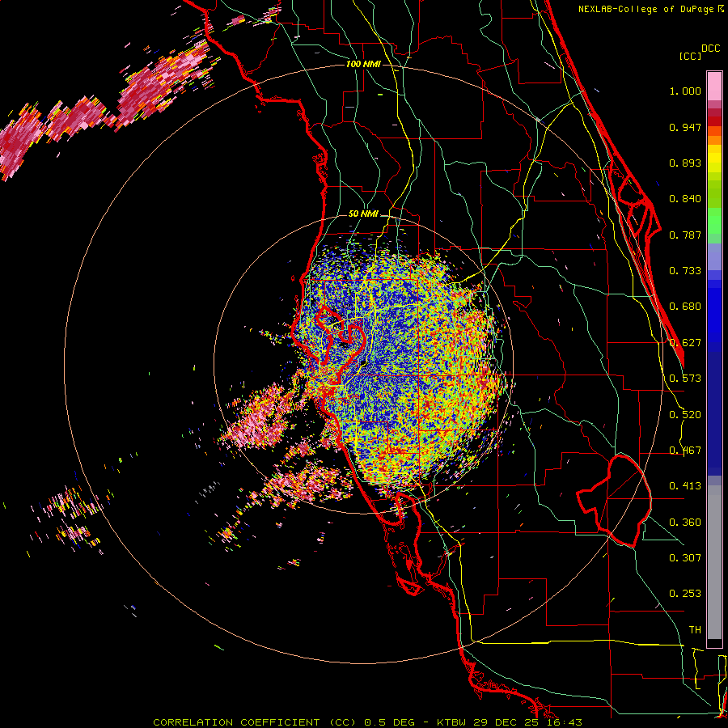Click the bright green segment of the color bar
This screenshot has height=728, width=728.
714,221
